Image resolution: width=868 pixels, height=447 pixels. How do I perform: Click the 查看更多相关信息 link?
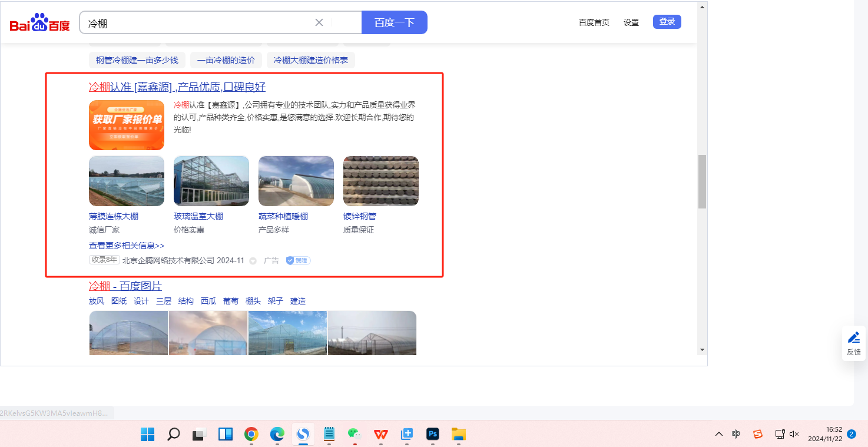[x=127, y=246]
